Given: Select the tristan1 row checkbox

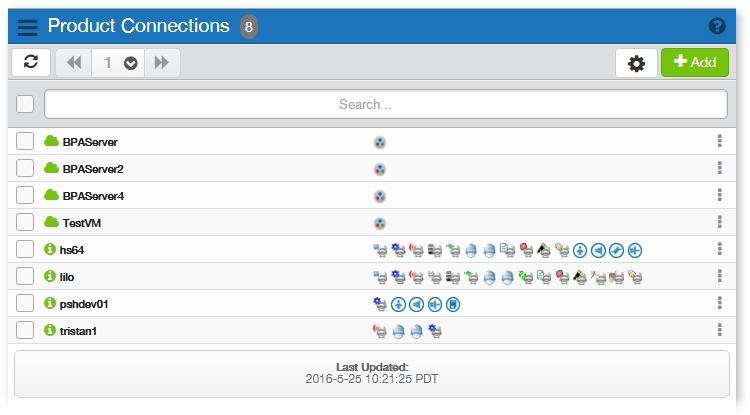Looking at the screenshot, I should 25,330.
